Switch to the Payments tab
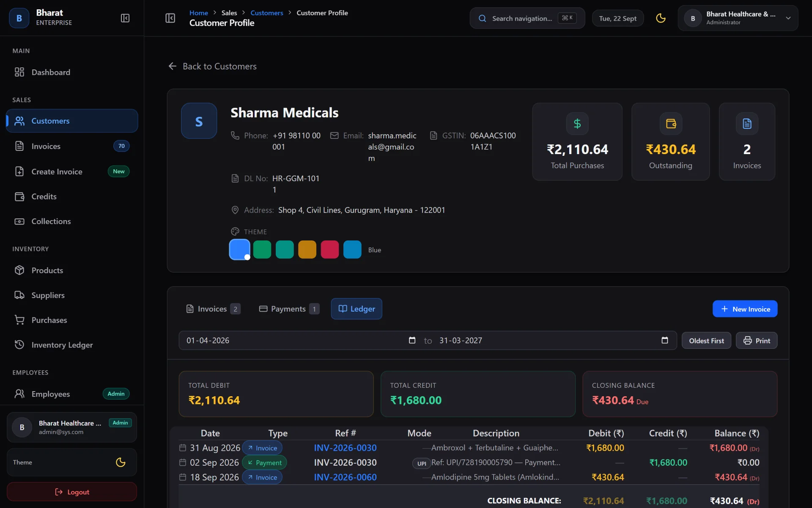This screenshot has height=508, width=812. [x=289, y=309]
